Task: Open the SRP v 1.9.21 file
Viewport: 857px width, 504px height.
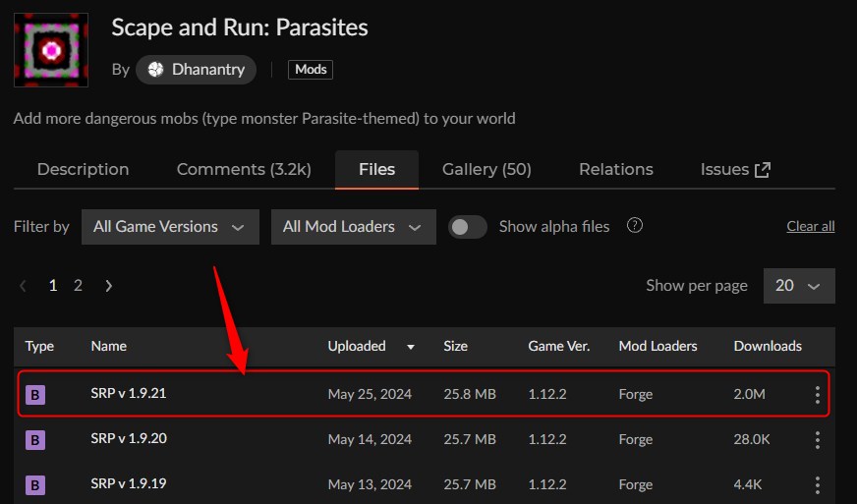Action: (x=129, y=393)
